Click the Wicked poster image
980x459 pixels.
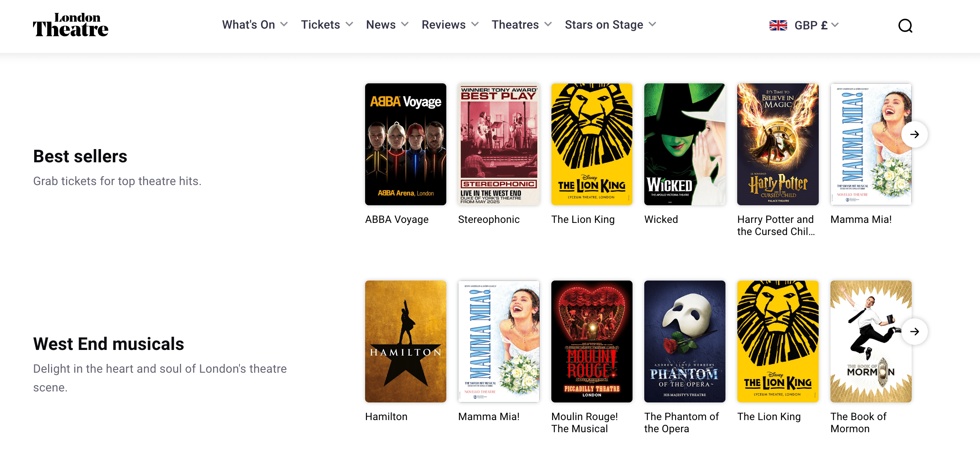coord(684,144)
